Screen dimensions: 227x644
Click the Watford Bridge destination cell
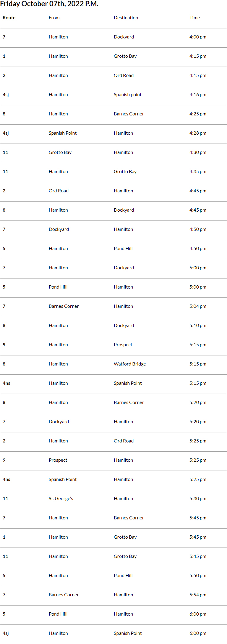click(x=130, y=364)
